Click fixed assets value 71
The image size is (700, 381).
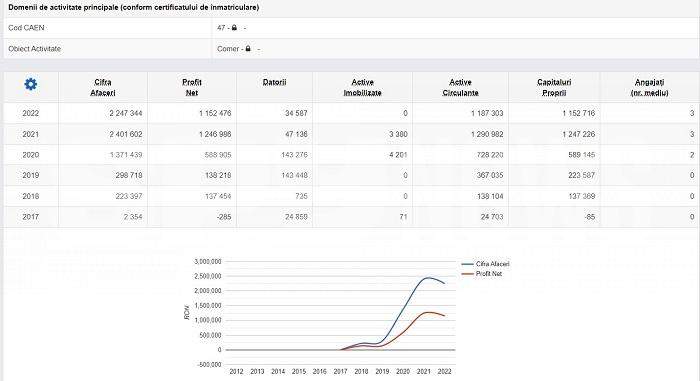[x=404, y=217]
